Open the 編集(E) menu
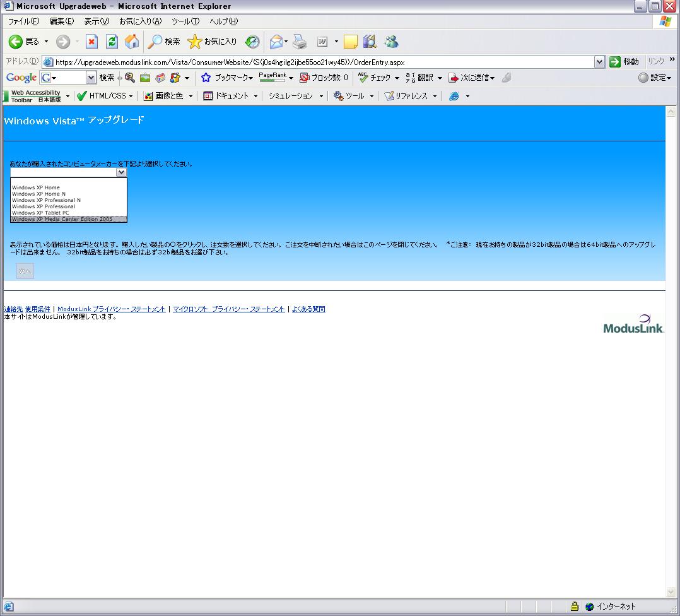 62,21
